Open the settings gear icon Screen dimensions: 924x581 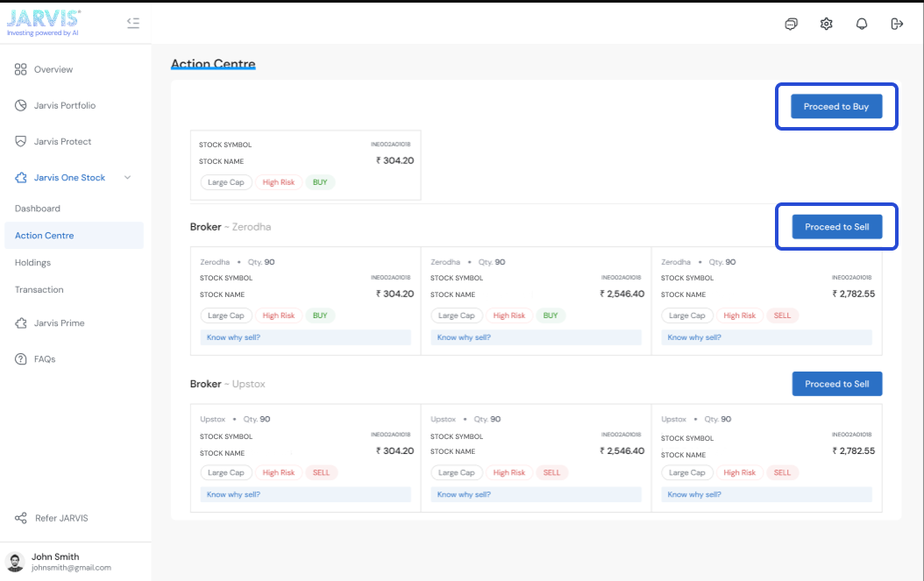tap(826, 24)
